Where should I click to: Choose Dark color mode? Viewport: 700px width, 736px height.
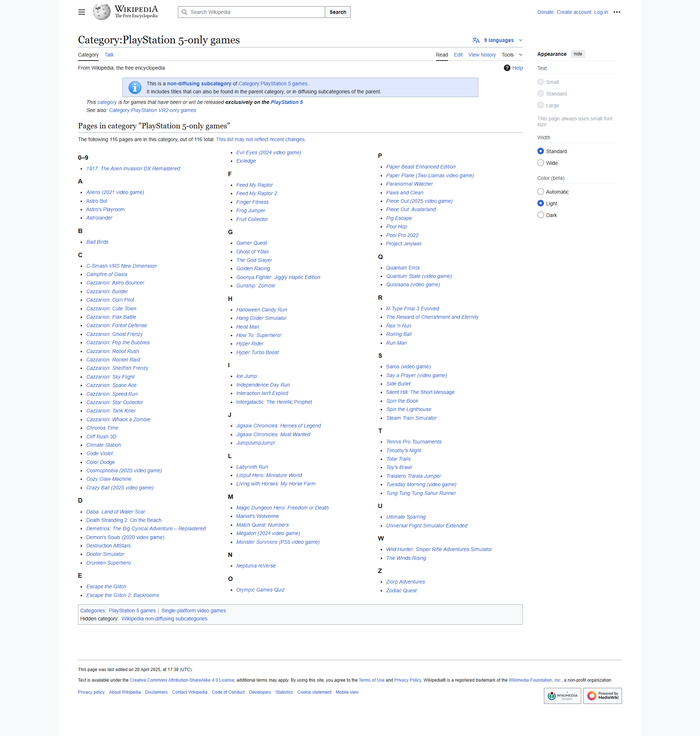[540, 215]
